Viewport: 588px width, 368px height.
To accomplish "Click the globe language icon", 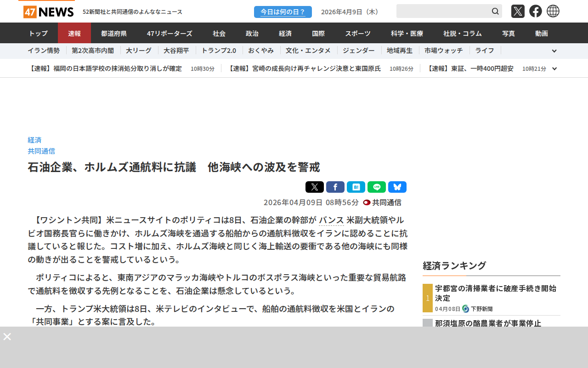I will (x=553, y=11).
